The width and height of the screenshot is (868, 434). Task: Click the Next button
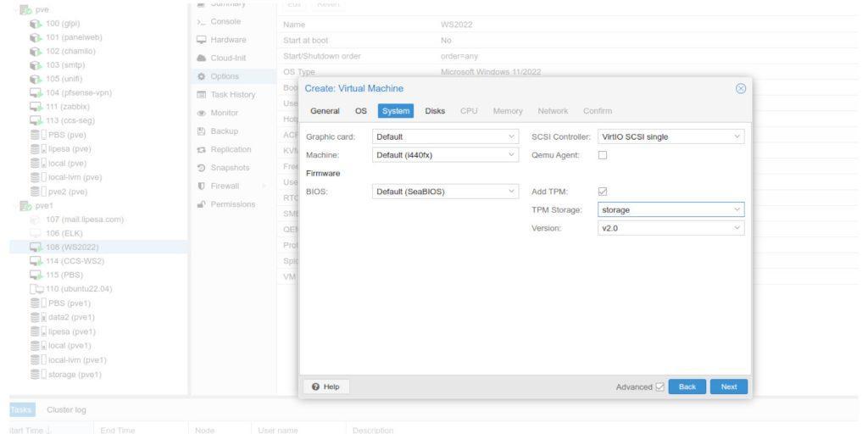729,387
